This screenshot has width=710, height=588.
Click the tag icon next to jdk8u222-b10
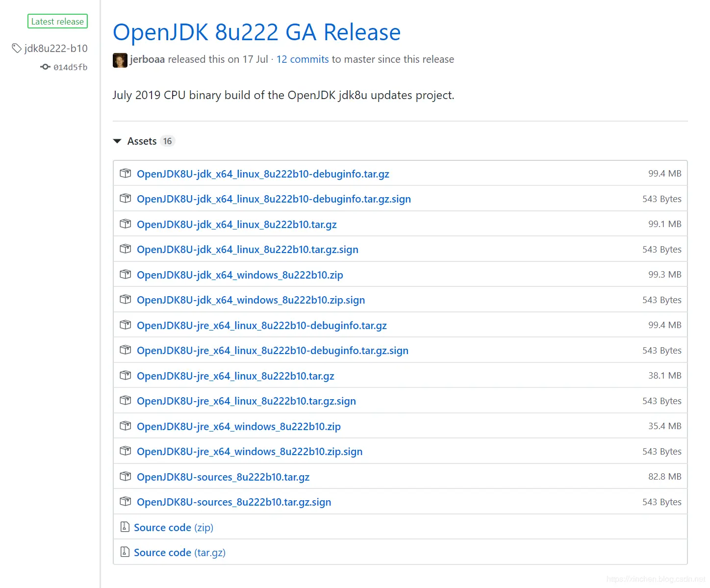point(17,48)
